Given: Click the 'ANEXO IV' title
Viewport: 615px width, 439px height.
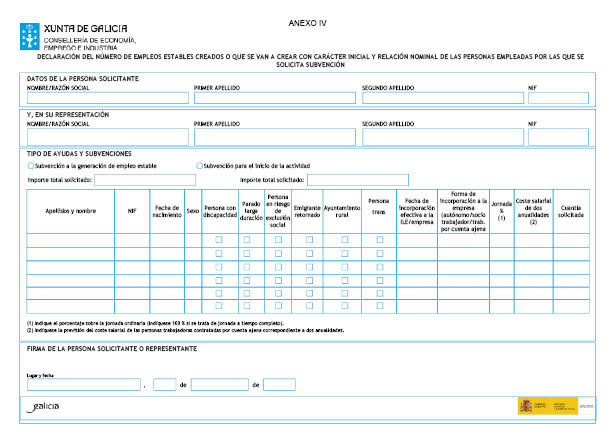Looking at the screenshot, I should 308,23.
